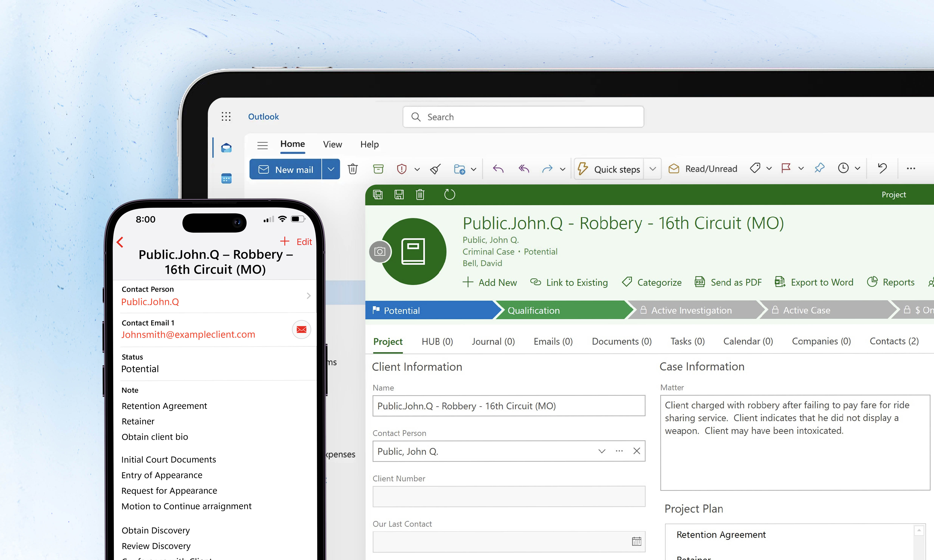Expand the Outlook categorize tag dropdown arrow
Image resolution: width=934 pixels, height=560 pixels.
point(769,169)
